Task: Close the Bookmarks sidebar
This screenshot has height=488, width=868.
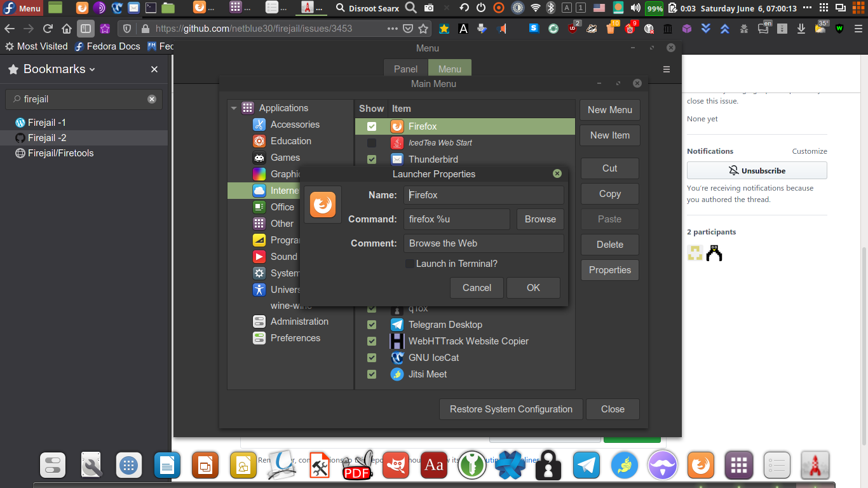Action: pyautogui.click(x=154, y=69)
